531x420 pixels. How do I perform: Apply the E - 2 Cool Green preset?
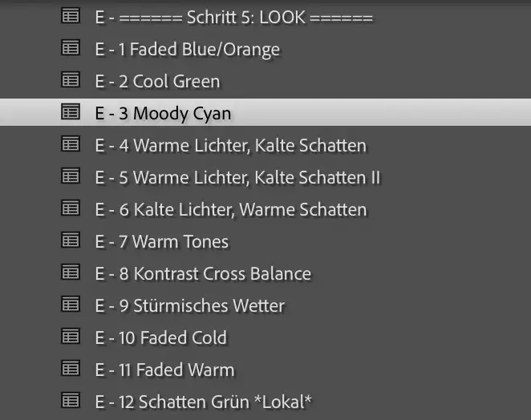pos(265,81)
